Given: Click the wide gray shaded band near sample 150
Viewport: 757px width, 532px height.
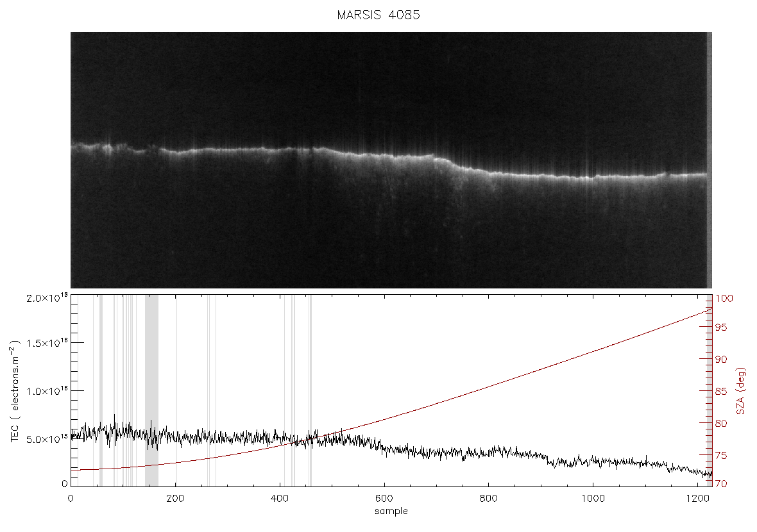Looking at the screenshot, I should [x=151, y=390].
